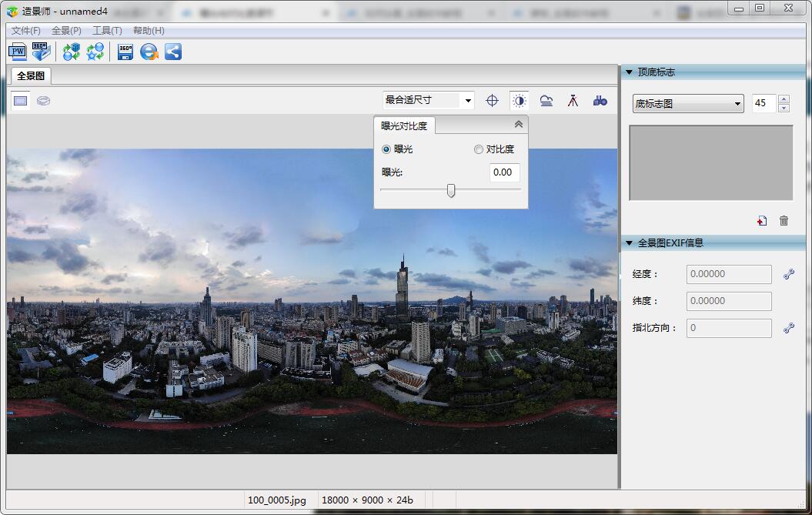The width and height of the screenshot is (812, 515).
Task: Click the gray logo preview area
Action: pos(711,162)
